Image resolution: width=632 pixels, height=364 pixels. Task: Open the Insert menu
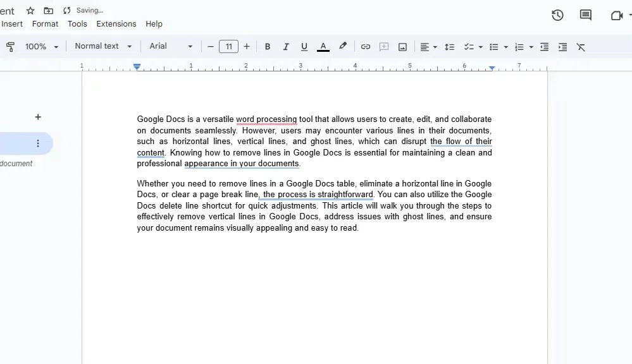(x=12, y=24)
